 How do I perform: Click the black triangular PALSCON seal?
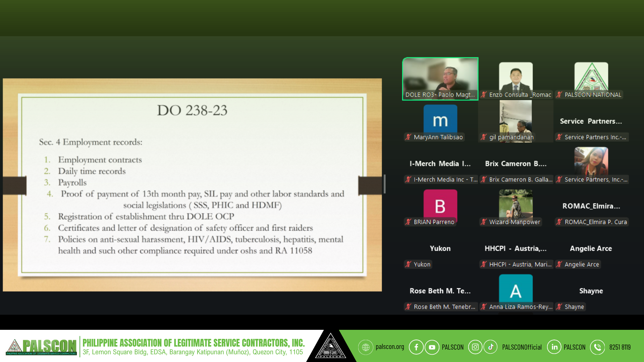point(331,346)
